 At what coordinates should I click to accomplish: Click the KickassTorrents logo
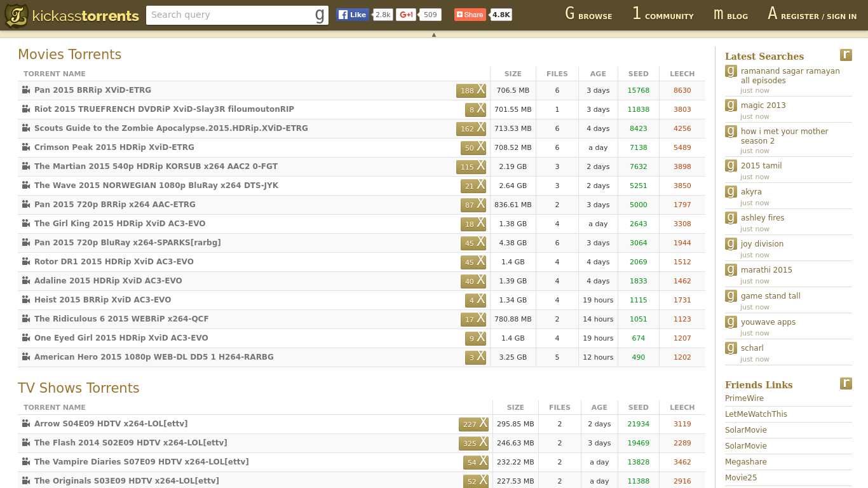[72, 15]
